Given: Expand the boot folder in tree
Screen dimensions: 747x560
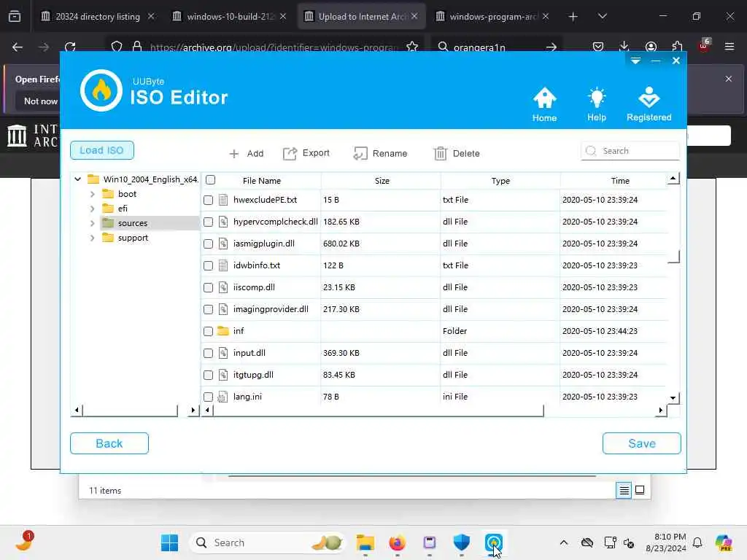Looking at the screenshot, I should tap(93, 194).
